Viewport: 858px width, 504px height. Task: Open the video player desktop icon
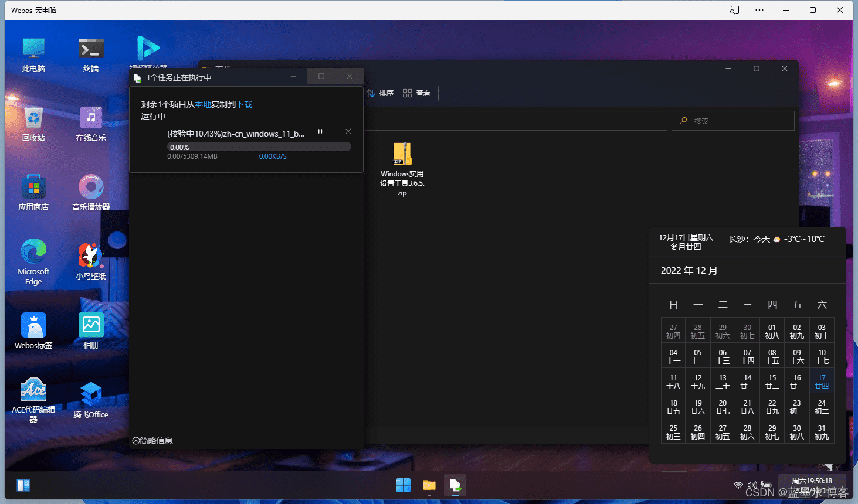[148, 52]
